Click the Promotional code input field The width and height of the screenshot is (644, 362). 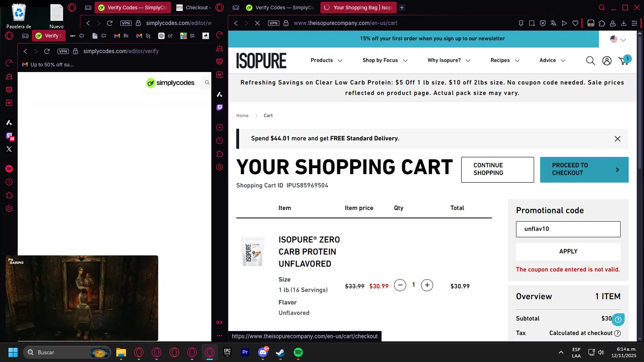tap(568, 229)
